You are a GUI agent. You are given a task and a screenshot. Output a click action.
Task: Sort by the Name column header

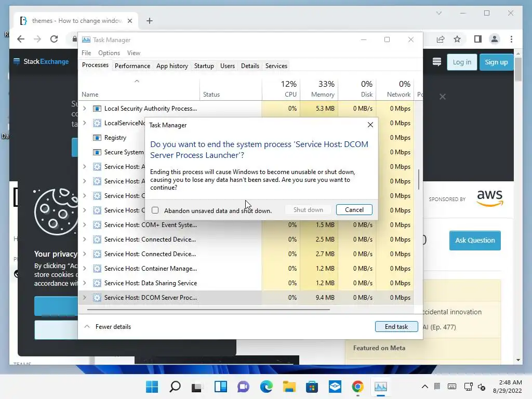point(139,89)
